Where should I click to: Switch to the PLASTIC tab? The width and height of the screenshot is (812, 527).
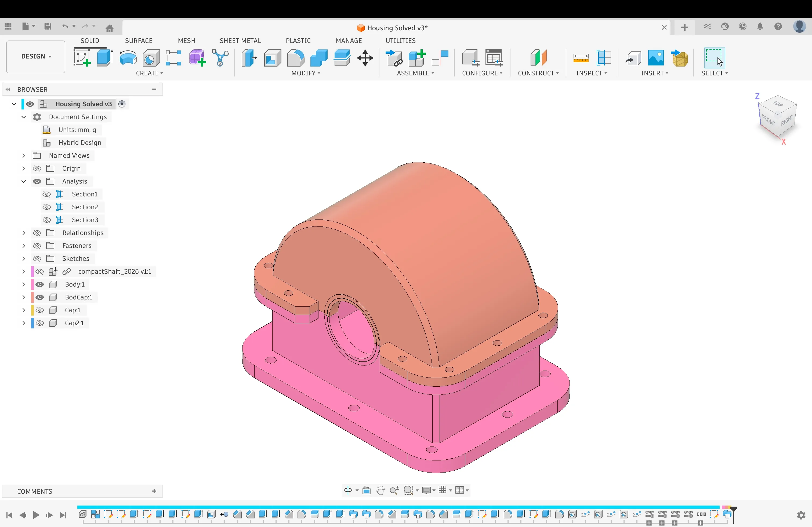(298, 41)
